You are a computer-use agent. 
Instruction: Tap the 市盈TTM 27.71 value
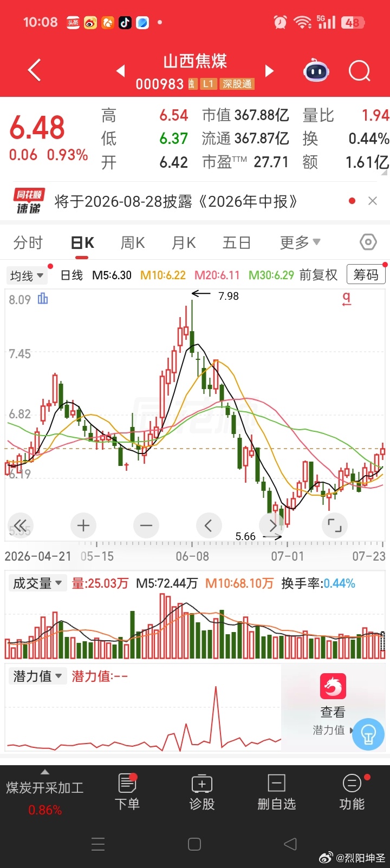(x=245, y=162)
